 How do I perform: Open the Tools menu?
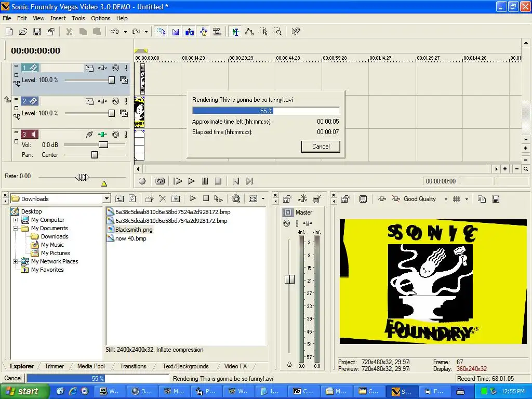coord(78,18)
